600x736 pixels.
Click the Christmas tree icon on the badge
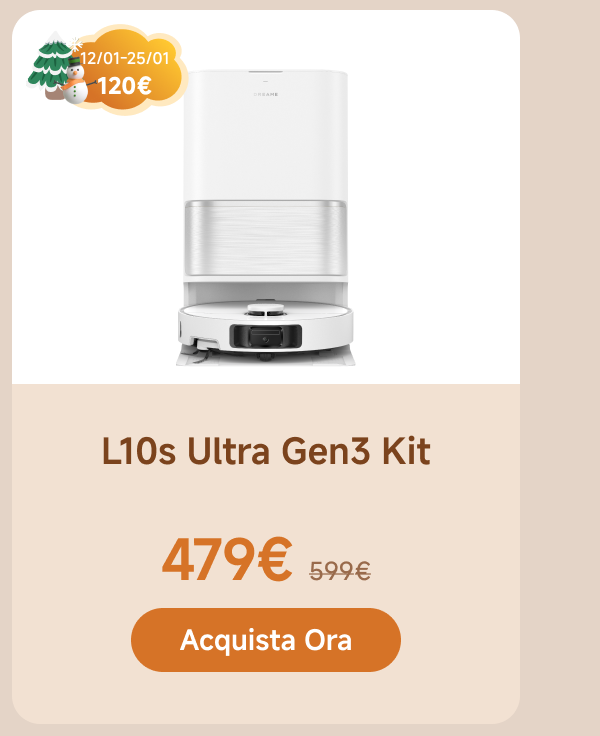tap(49, 66)
